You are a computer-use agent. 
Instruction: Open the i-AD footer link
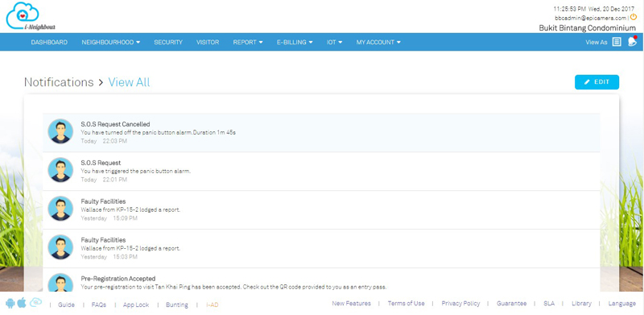point(213,305)
